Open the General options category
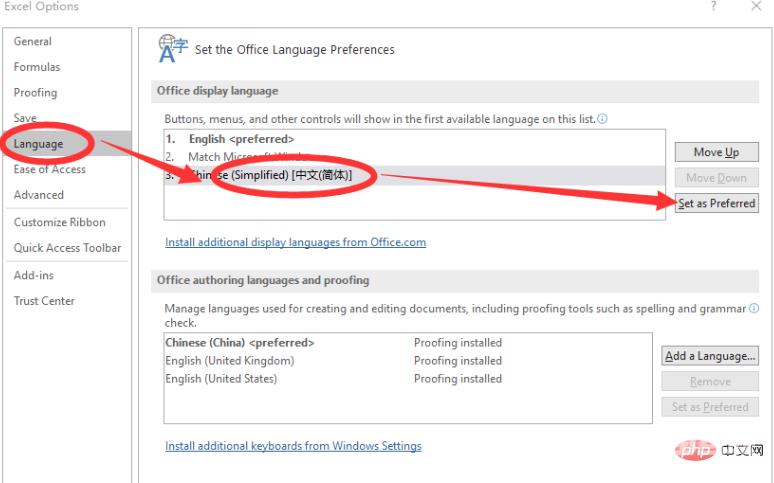 [x=33, y=42]
